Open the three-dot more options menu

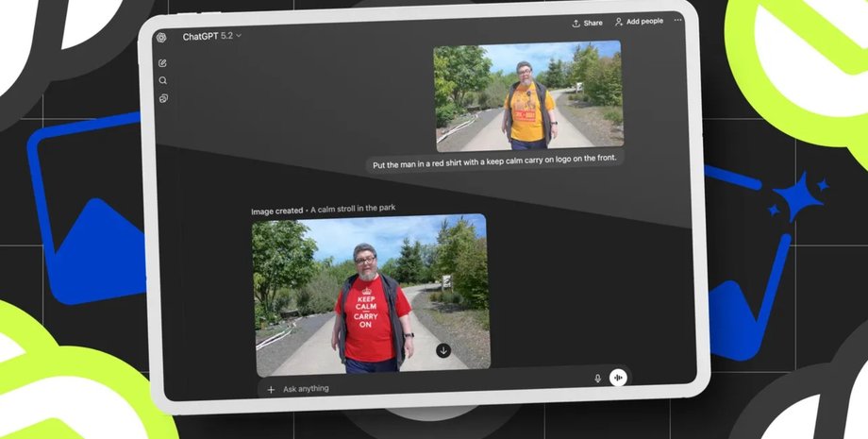[x=677, y=21]
